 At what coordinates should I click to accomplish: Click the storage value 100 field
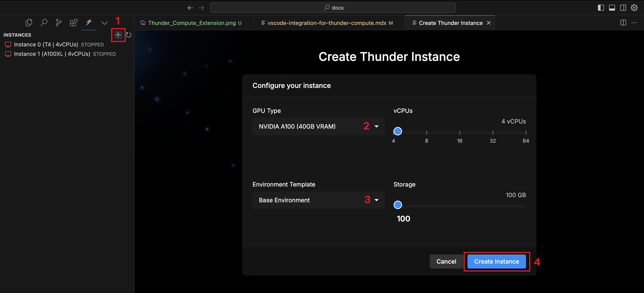pos(404,219)
